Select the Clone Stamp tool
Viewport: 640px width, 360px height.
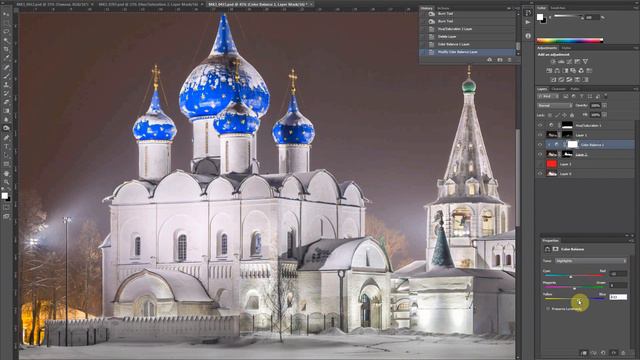click(6, 84)
